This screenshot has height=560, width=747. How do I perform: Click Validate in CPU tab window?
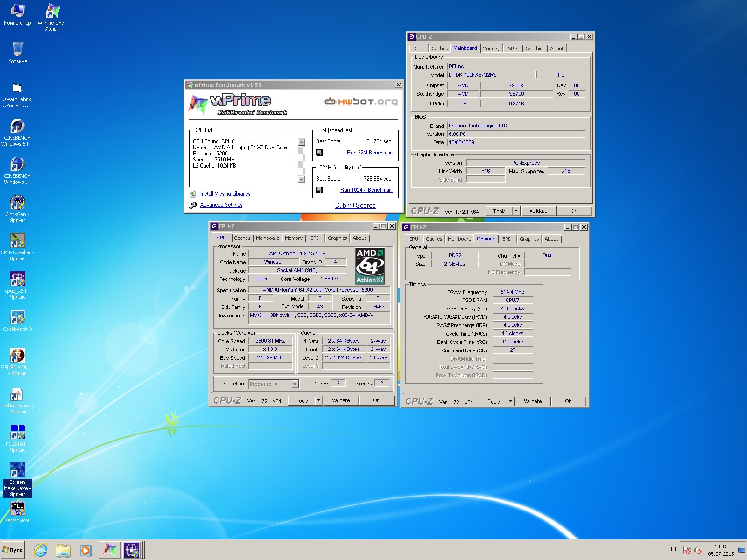point(341,400)
